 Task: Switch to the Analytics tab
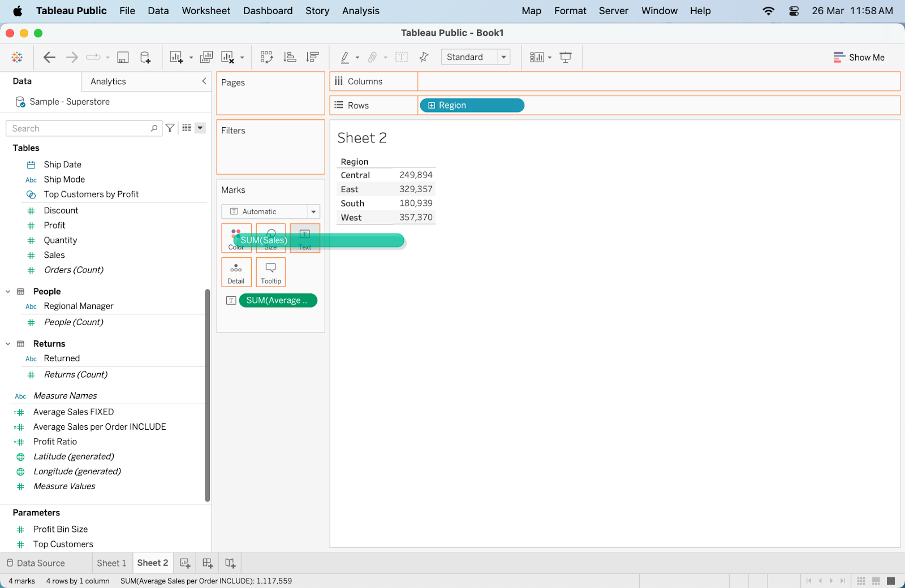(x=108, y=81)
